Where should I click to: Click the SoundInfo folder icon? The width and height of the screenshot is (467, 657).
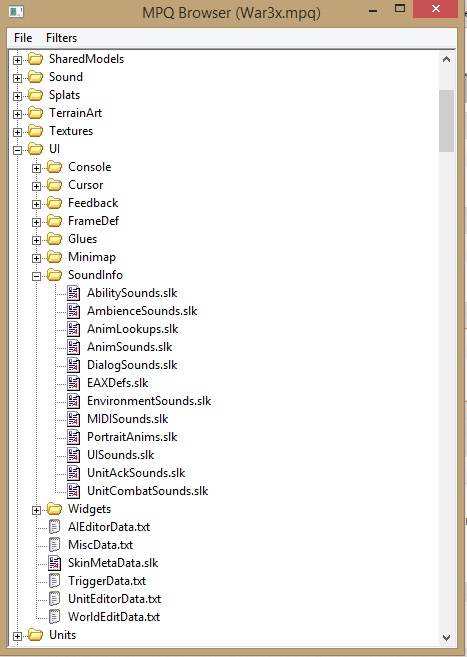(x=54, y=275)
